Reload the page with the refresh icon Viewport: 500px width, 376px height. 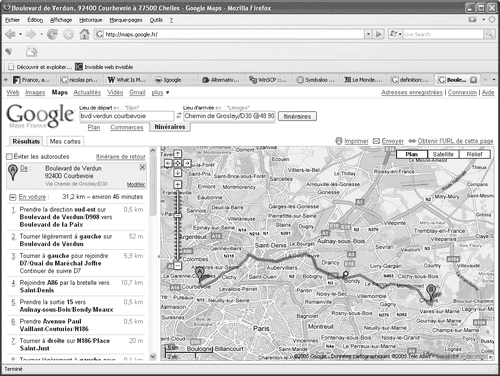[52, 34]
